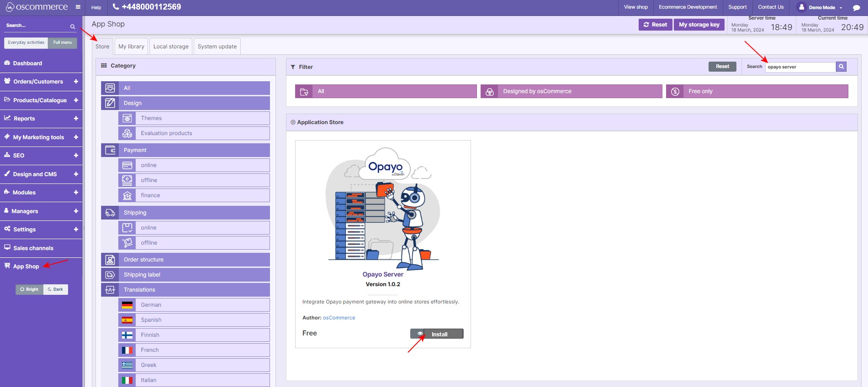This screenshot has height=387, width=868.
Task: Click the search magnifier button in Filter
Action: (841, 67)
